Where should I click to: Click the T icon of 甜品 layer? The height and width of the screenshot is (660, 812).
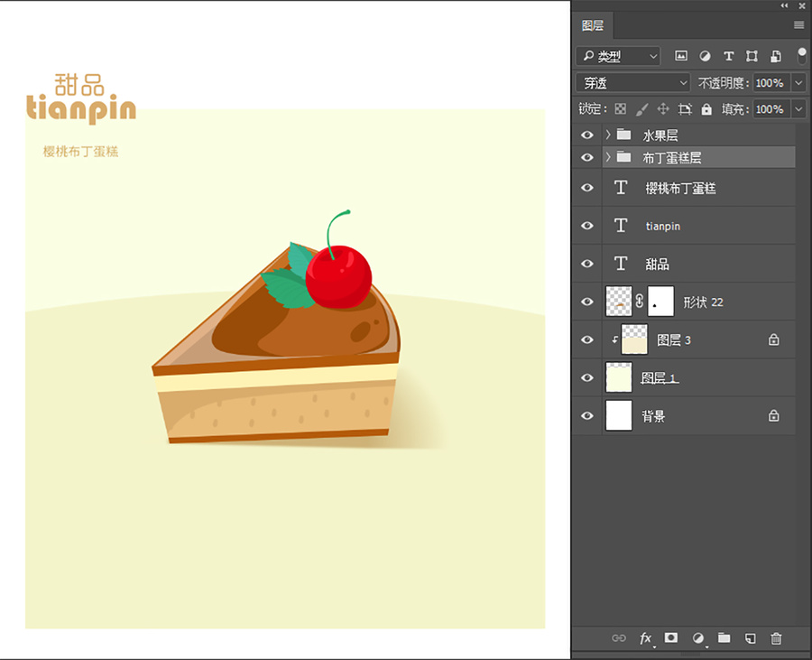(621, 263)
